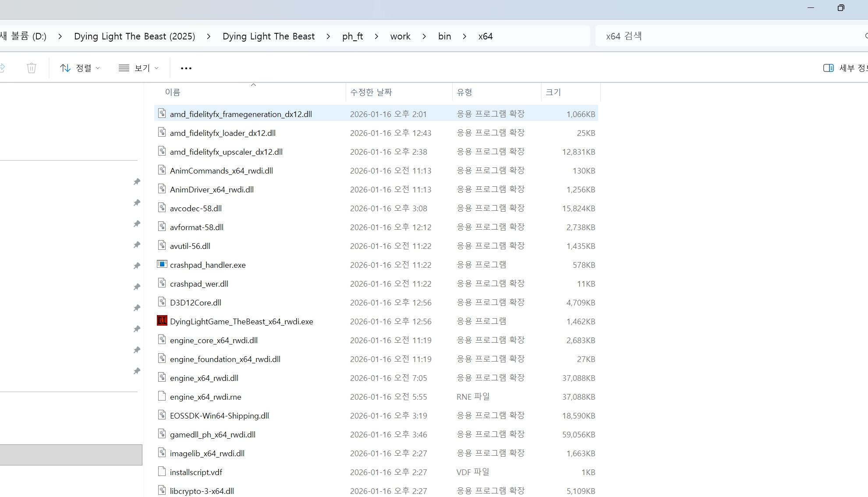Click the AnimCommands_x64_rwdi.dll file icon
The width and height of the screenshot is (868, 497).
tap(162, 170)
